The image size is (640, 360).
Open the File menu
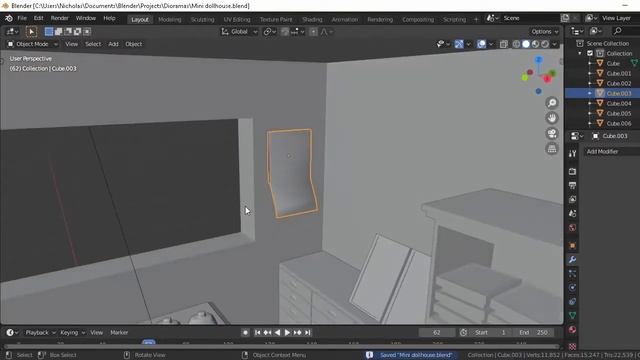[22, 18]
